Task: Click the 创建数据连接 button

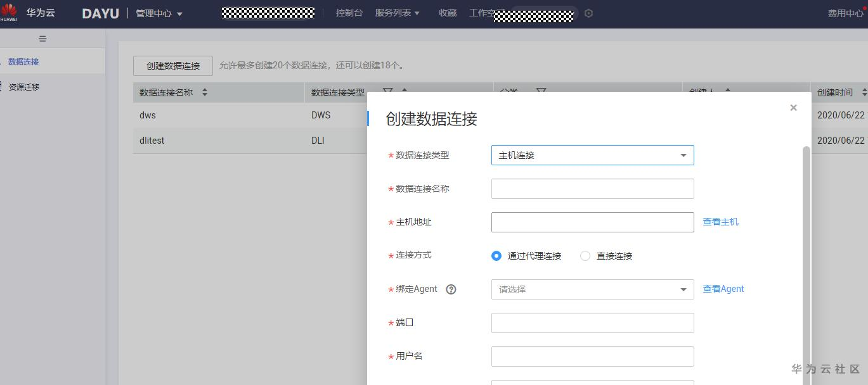Action: (173, 66)
